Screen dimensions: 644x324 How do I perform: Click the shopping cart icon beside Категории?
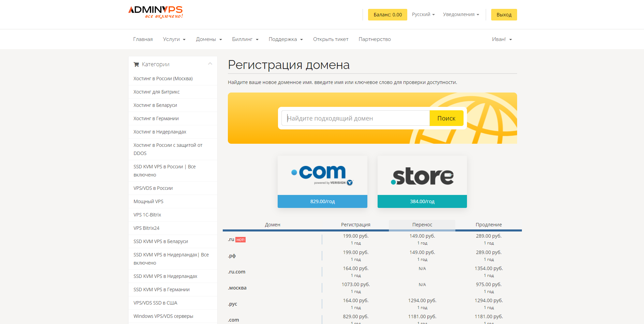(x=136, y=65)
